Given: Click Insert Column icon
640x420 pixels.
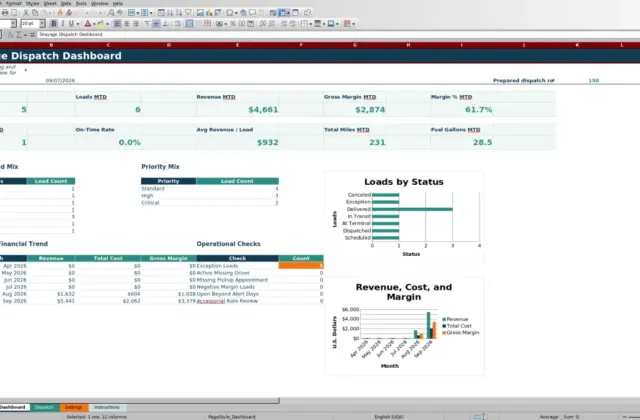Looking at the screenshot, I should [x=144, y=13].
